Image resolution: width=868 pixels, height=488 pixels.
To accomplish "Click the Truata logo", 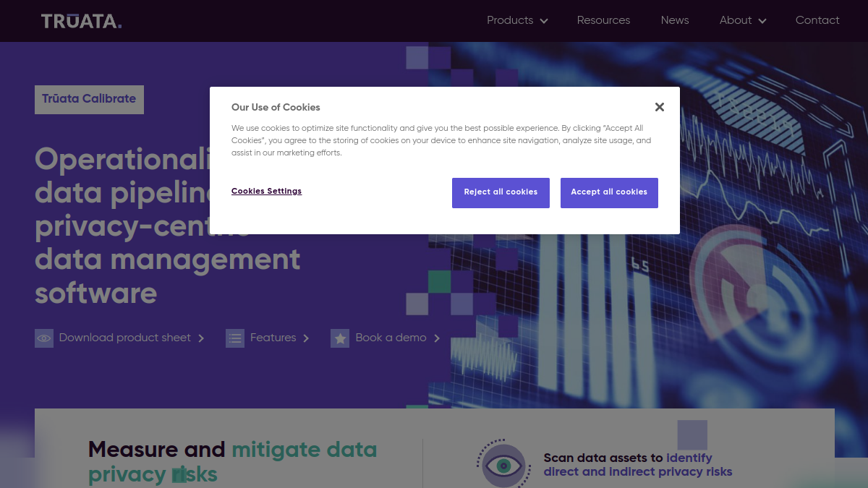I will (x=81, y=21).
